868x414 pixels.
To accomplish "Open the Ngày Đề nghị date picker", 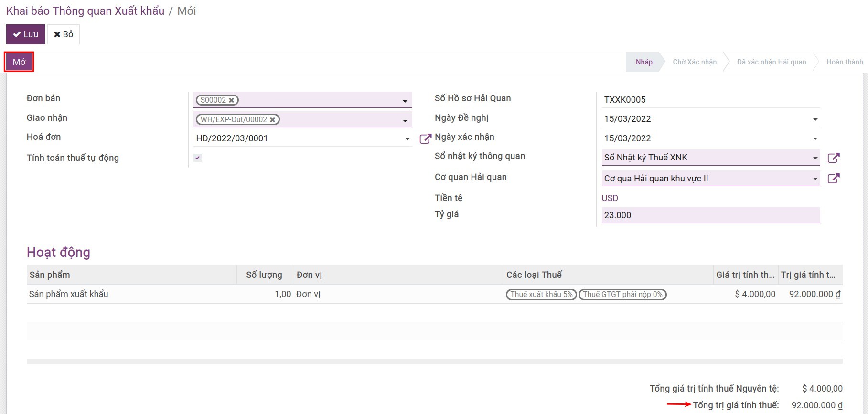I will pyautogui.click(x=815, y=119).
